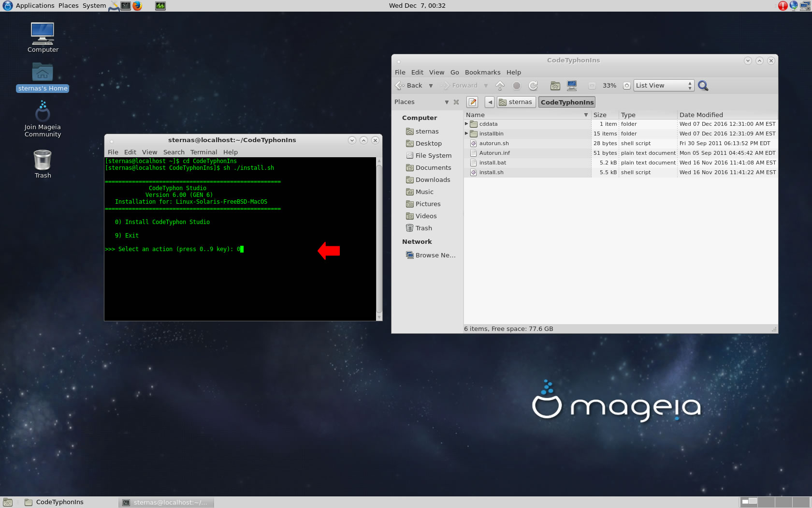Open file manager Bookmarks menu

coord(482,73)
